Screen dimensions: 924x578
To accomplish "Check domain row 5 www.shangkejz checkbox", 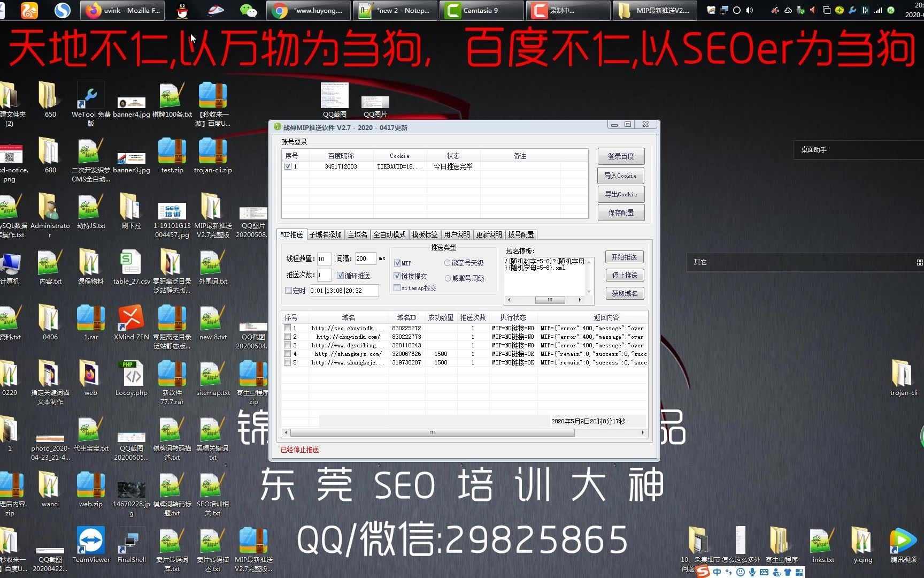I will [x=288, y=362].
